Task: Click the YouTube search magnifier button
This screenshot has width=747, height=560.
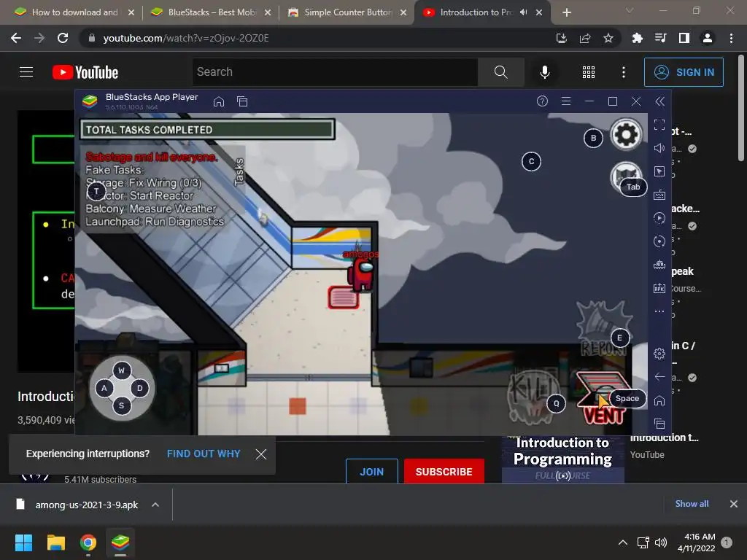Action: [x=500, y=72]
